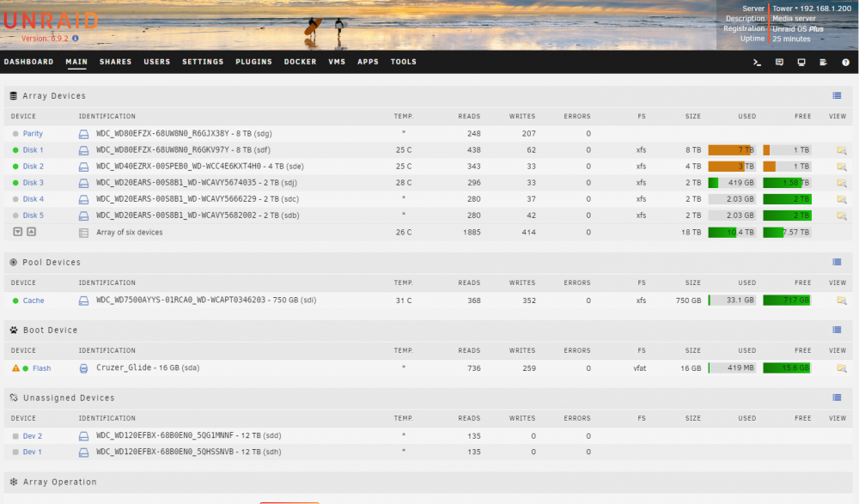The width and height of the screenshot is (859, 504).
Task: Click the feedback icon in the top navigation
Action: pos(780,63)
